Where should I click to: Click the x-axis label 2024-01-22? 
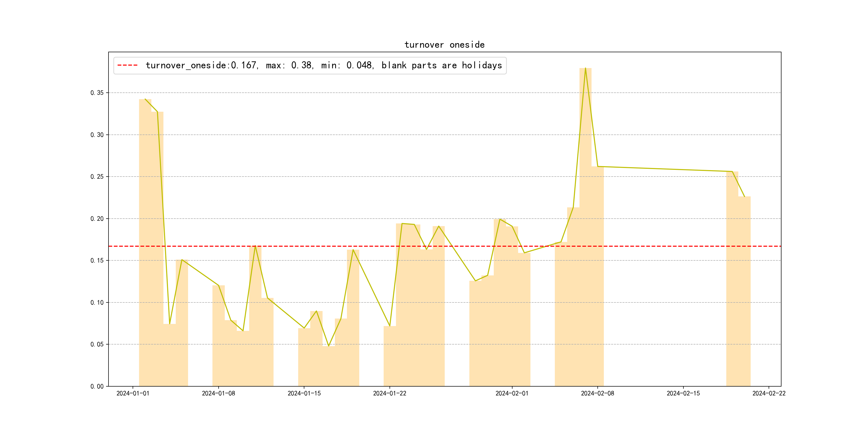(390, 394)
